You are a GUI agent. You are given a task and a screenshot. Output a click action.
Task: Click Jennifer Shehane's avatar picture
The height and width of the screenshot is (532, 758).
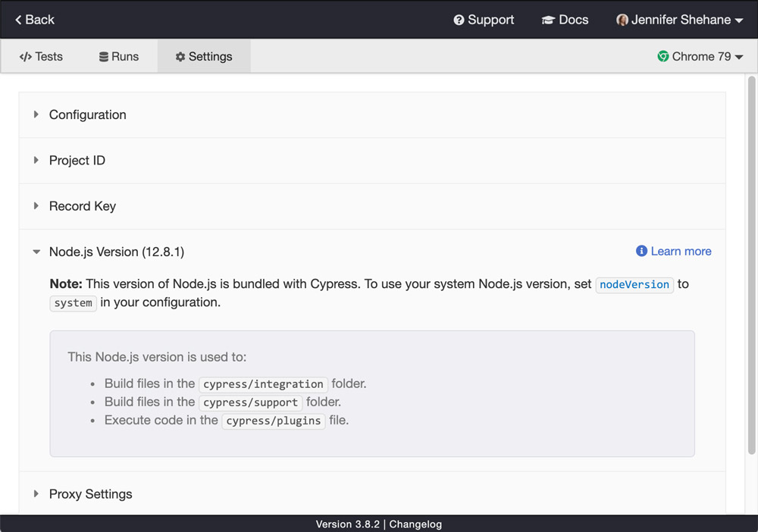click(x=623, y=19)
